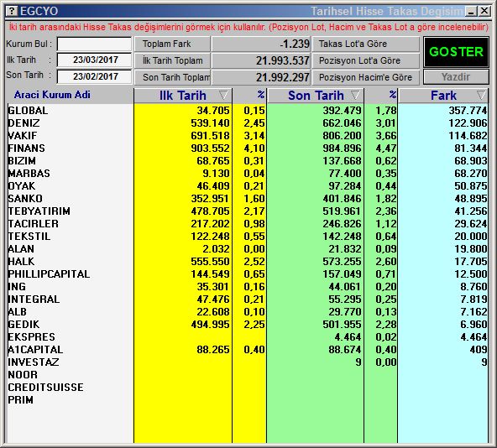Select the TACIRLER row
Screen dimensions: 497x448
point(247,224)
